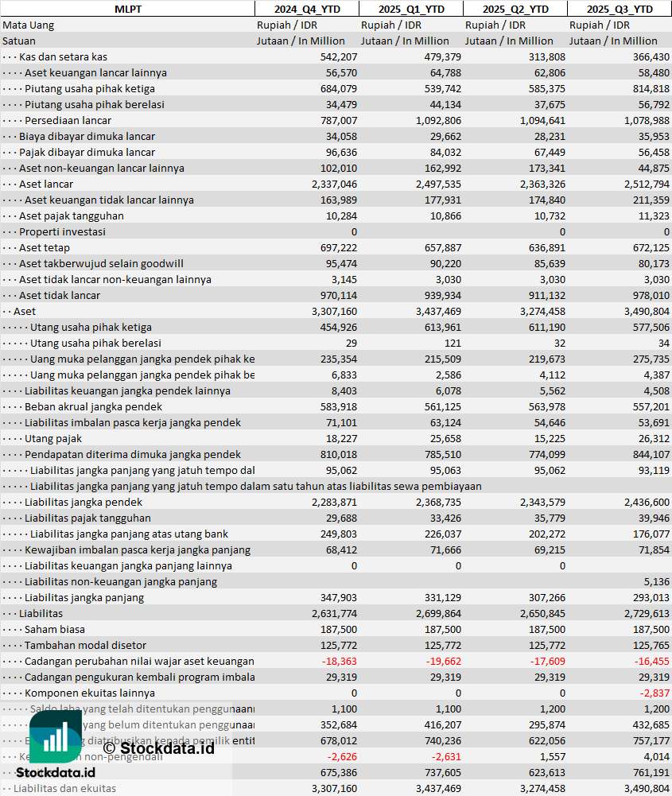Image resolution: width=672 pixels, height=796 pixels.
Task: Select the Aset tetap row label
Action: (45, 248)
